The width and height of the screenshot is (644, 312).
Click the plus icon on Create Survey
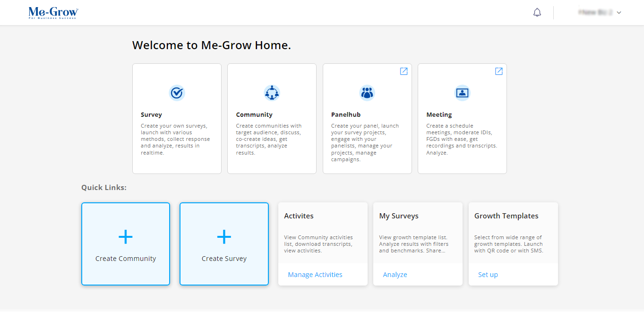(224, 237)
